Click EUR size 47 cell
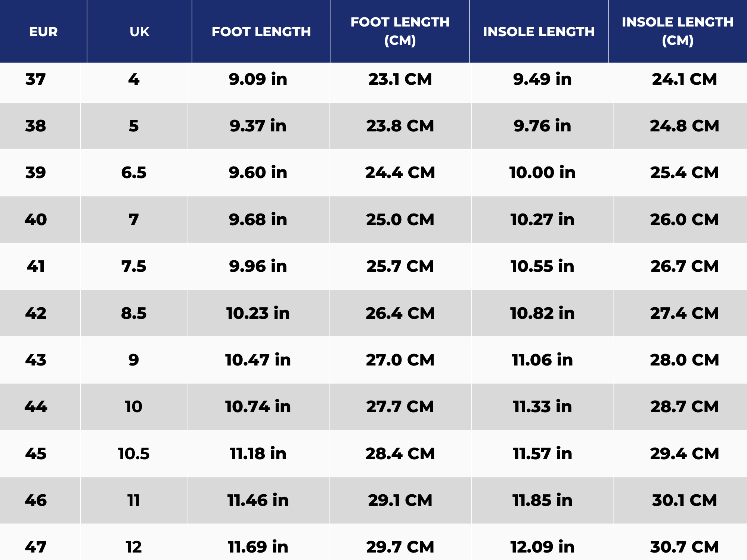The height and width of the screenshot is (560, 747). pyautogui.click(x=36, y=547)
